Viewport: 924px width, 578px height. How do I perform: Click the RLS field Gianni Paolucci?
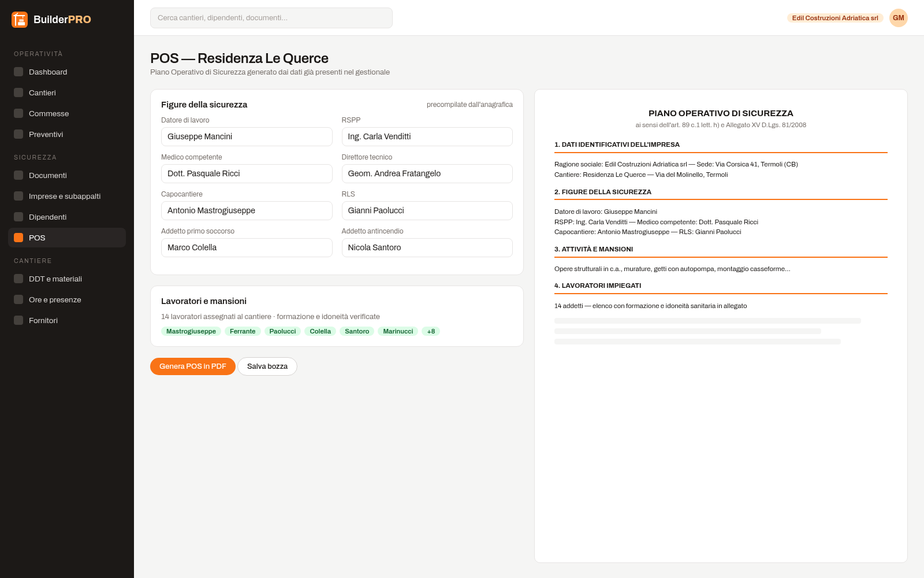pos(427,210)
